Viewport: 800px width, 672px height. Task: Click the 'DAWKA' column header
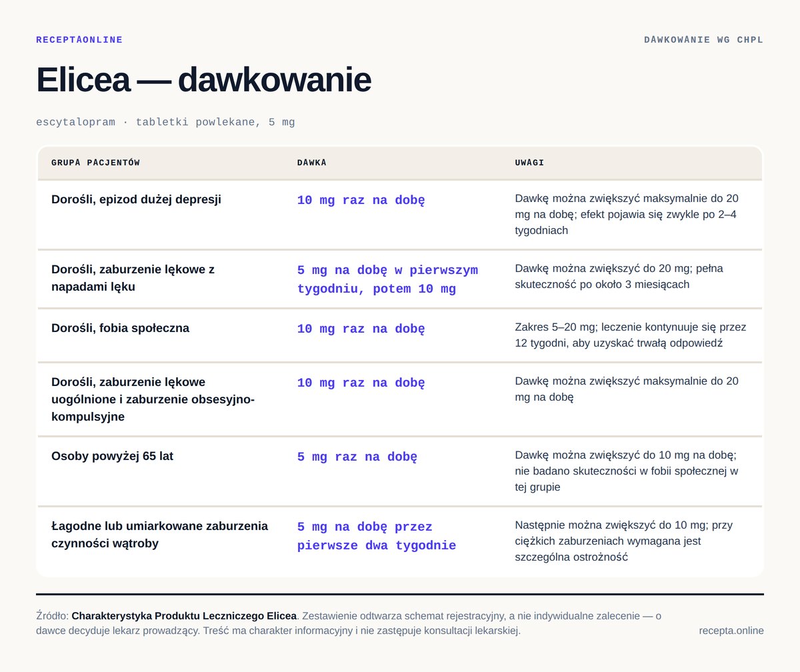[x=311, y=163]
